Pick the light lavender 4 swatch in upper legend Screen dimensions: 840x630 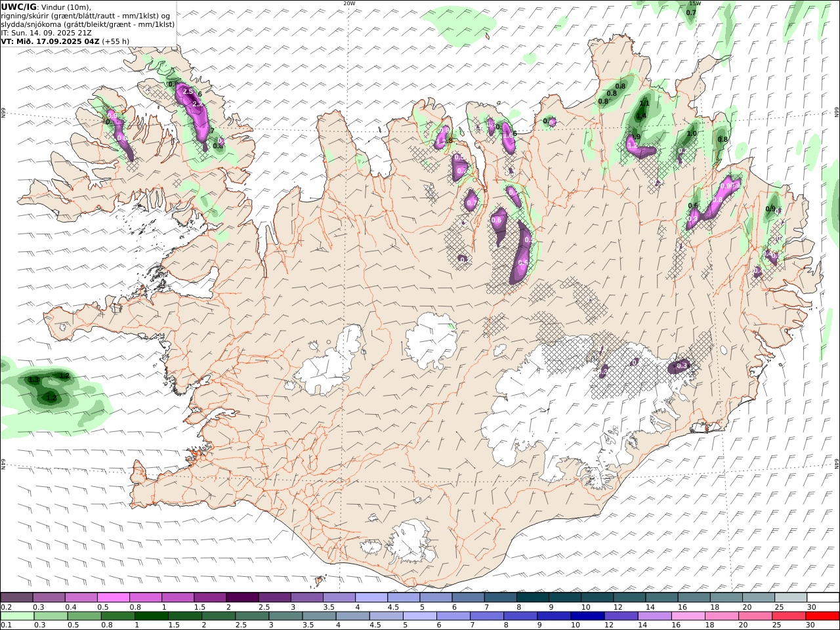click(371, 597)
